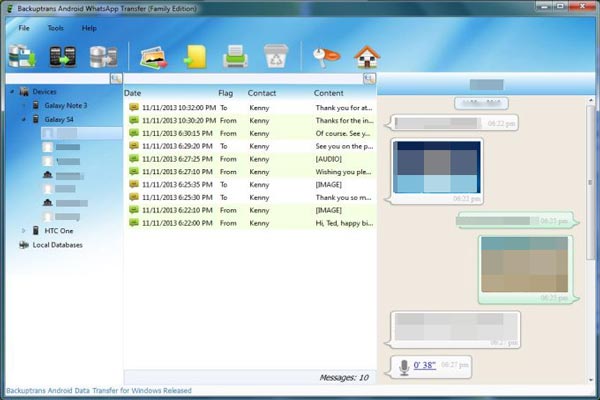Click the phone-to-phone transfer toolbar icon
The width and height of the screenshot is (600, 400).
(x=63, y=57)
